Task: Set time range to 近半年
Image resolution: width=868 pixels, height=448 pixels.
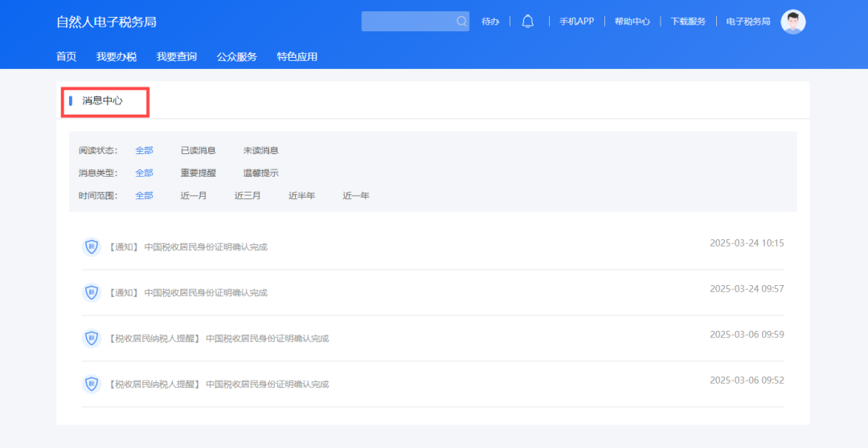Action: (x=301, y=195)
